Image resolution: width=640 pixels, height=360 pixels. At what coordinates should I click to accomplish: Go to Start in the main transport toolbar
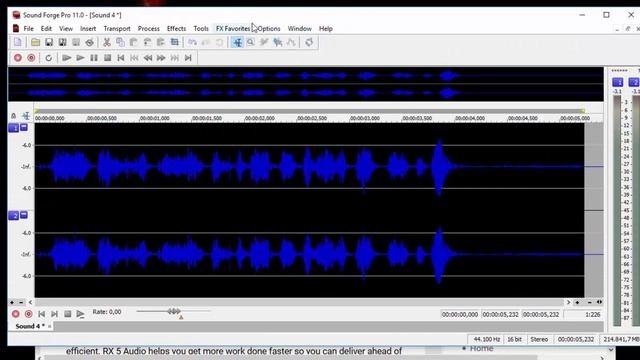121,58
